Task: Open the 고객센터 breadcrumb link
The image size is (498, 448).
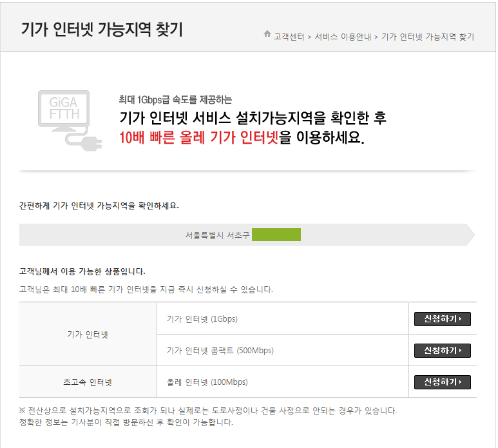Action: pos(289,37)
